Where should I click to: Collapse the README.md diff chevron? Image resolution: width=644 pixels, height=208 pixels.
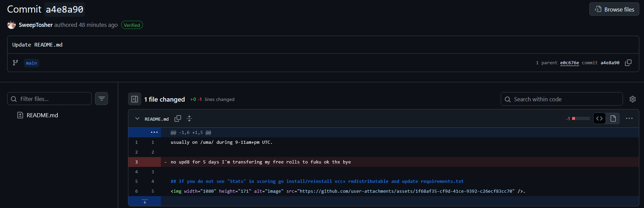137,119
